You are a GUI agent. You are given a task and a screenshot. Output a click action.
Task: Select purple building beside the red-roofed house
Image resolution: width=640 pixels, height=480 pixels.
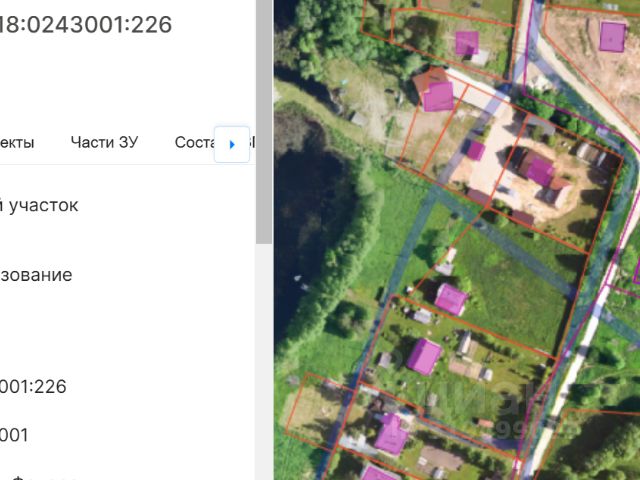coord(438,97)
